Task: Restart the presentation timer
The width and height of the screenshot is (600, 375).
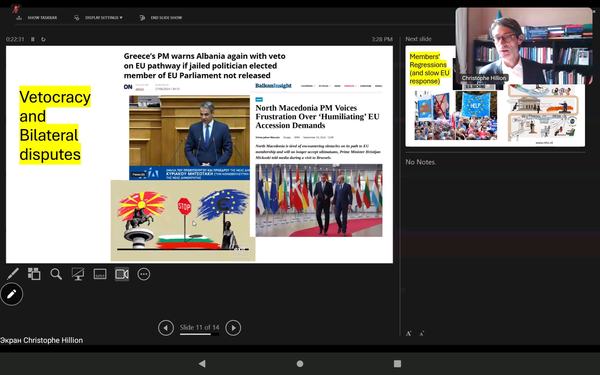Action: coord(43,39)
